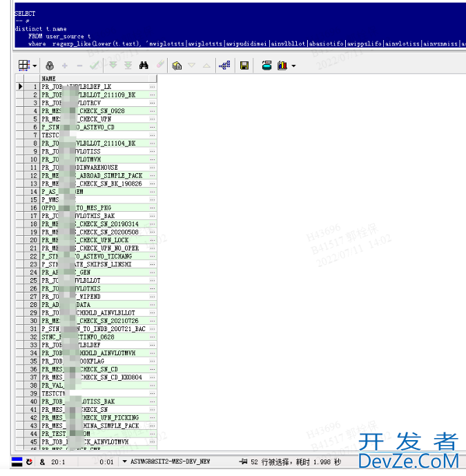Viewport: 466px width, 476px height.
Task: Toggle the edit-data lock icon
Action: tap(50, 66)
